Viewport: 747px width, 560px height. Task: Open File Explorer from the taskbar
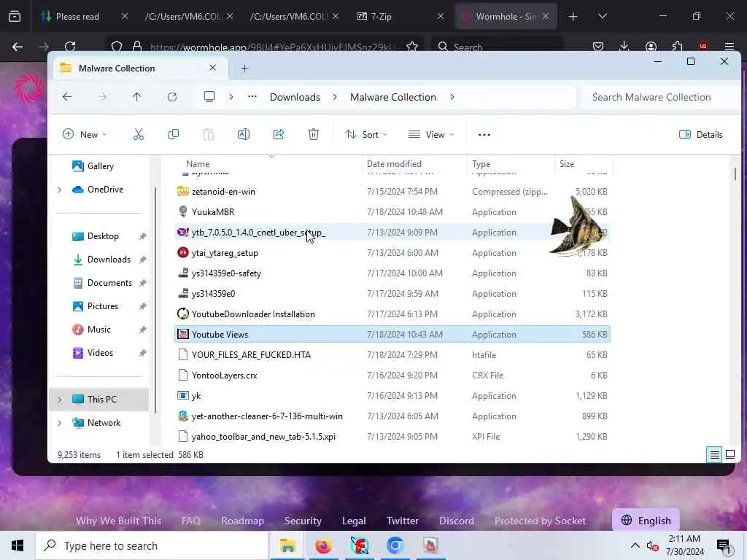click(287, 545)
